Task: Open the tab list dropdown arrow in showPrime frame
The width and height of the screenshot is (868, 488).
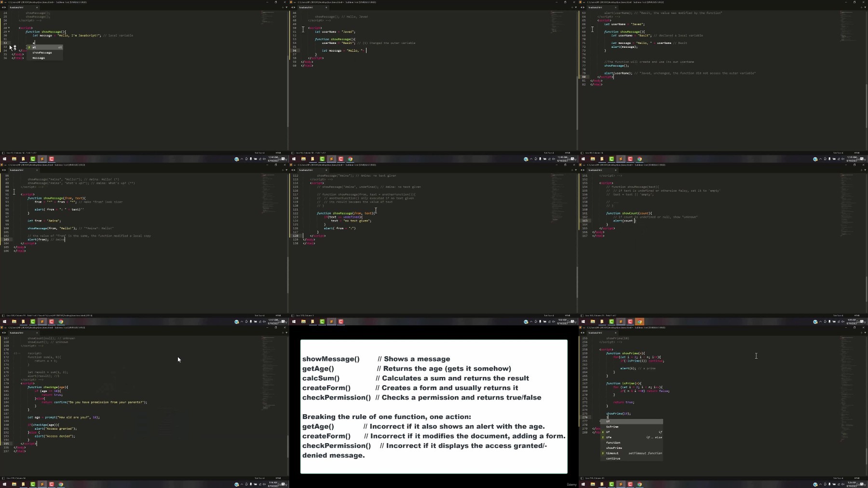Action: tap(865, 333)
